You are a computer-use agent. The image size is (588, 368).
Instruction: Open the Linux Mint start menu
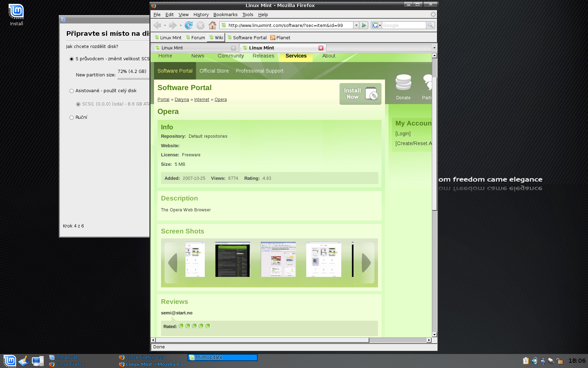10,361
